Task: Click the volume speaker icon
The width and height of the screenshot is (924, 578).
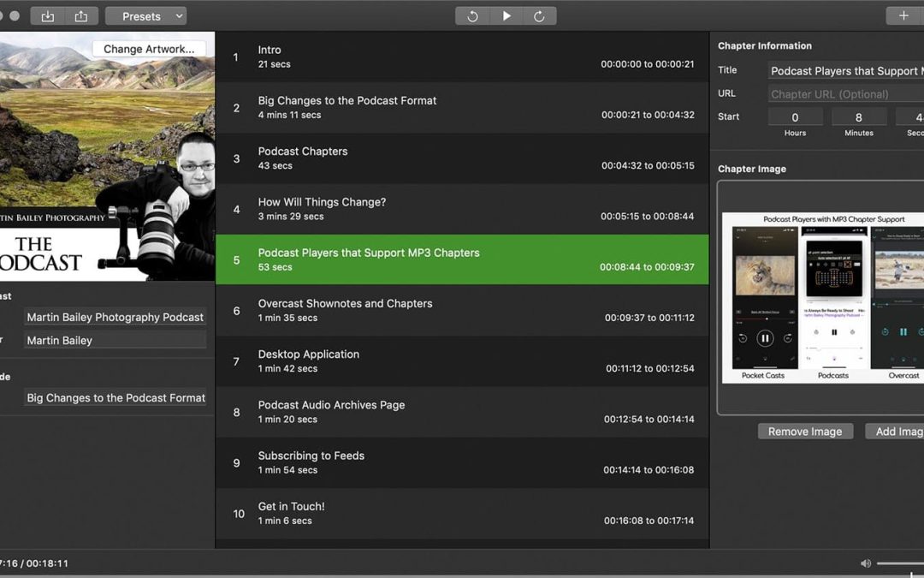Action: [x=865, y=563]
